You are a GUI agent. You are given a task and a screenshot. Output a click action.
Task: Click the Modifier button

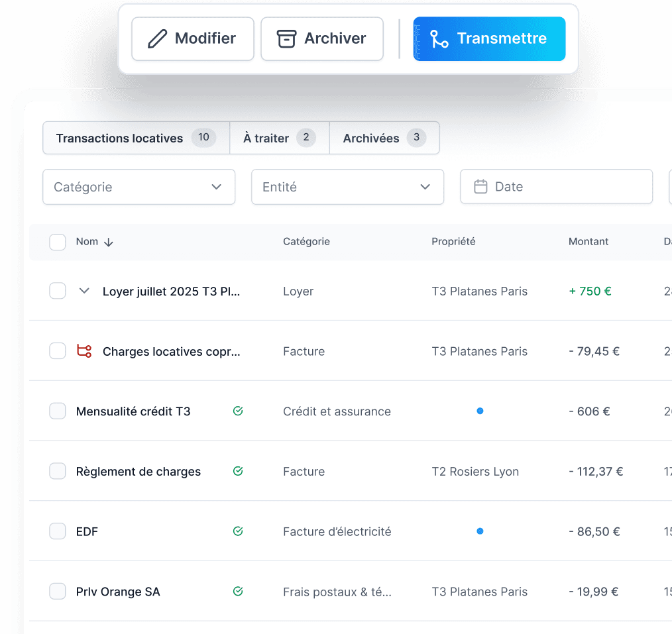[193, 38]
